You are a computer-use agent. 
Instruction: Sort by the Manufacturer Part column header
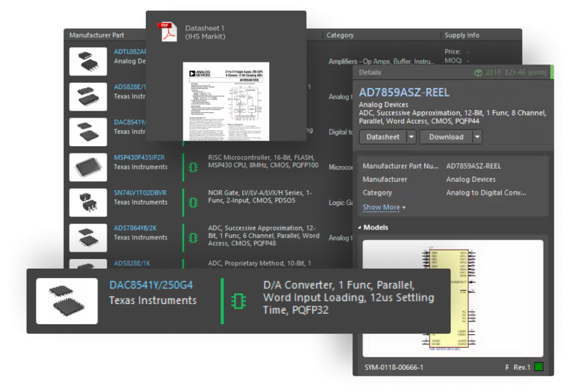pos(97,35)
